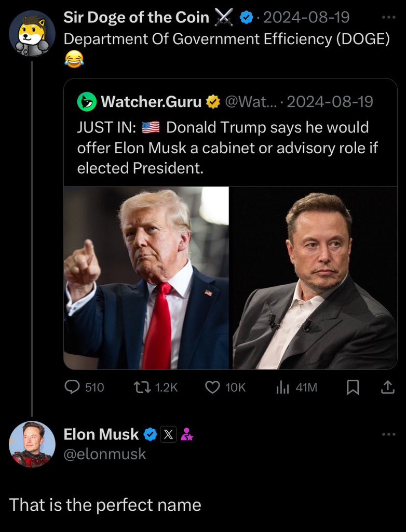Open Watcher.Guru account name link
Screen dimensions: 406x532
coord(151,102)
